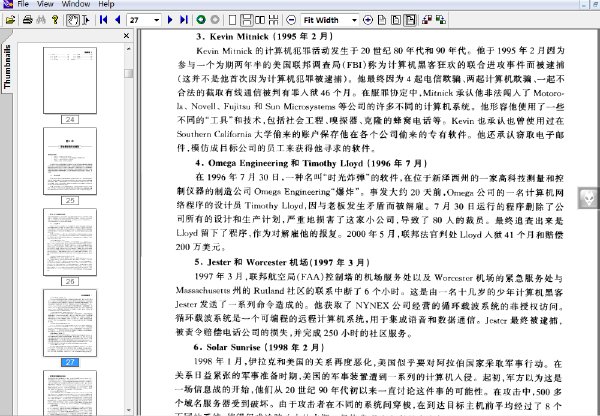Set zoom to actual size
The image size is (600, 416).
[x=382, y=20]
